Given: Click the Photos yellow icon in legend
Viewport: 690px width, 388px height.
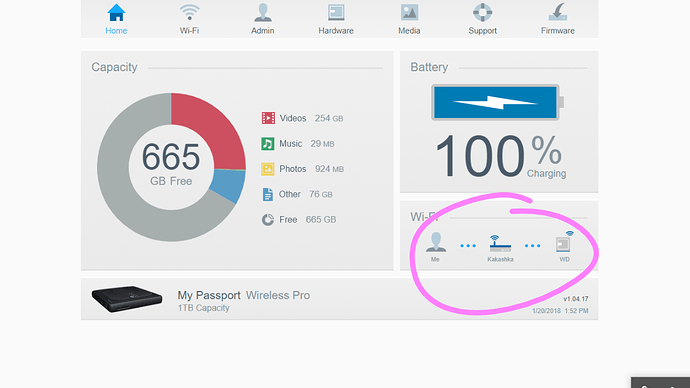Looking at the screenshot, I should pyautogui.click(x=268, y=169).
